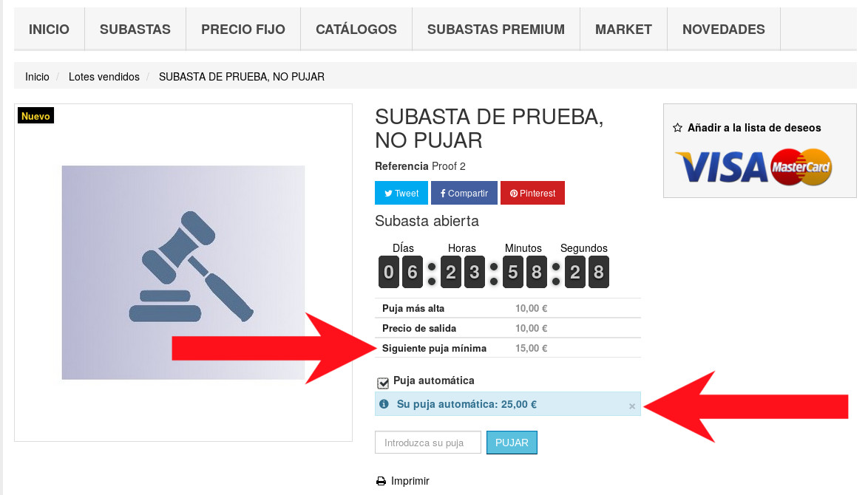Click the PUJAR bid button
This screenshot has height=495, width=868.
tap(512, 443)
